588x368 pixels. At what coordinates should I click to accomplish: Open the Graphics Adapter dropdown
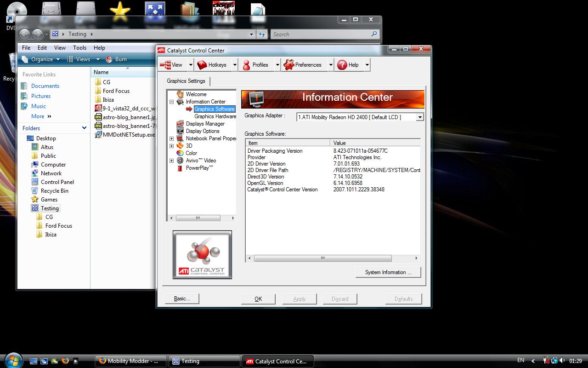tap(419, 117)
